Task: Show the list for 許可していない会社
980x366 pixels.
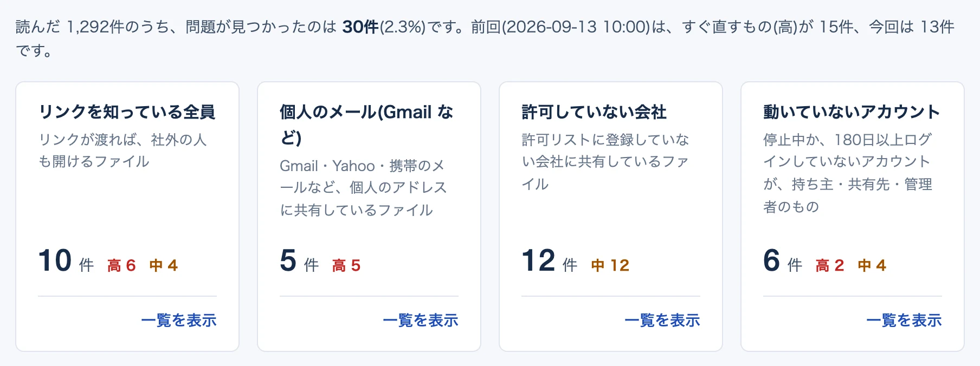Action: coord(662,320)
